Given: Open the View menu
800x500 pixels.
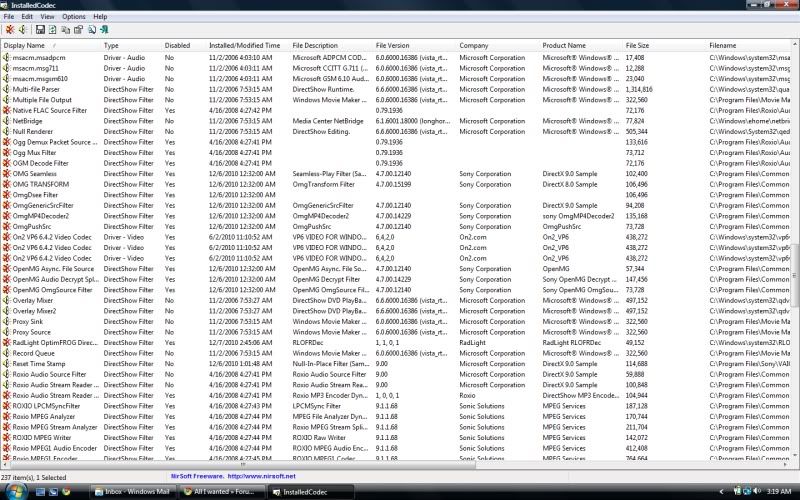Looking at the screenshot, I should tap(47, 16).
